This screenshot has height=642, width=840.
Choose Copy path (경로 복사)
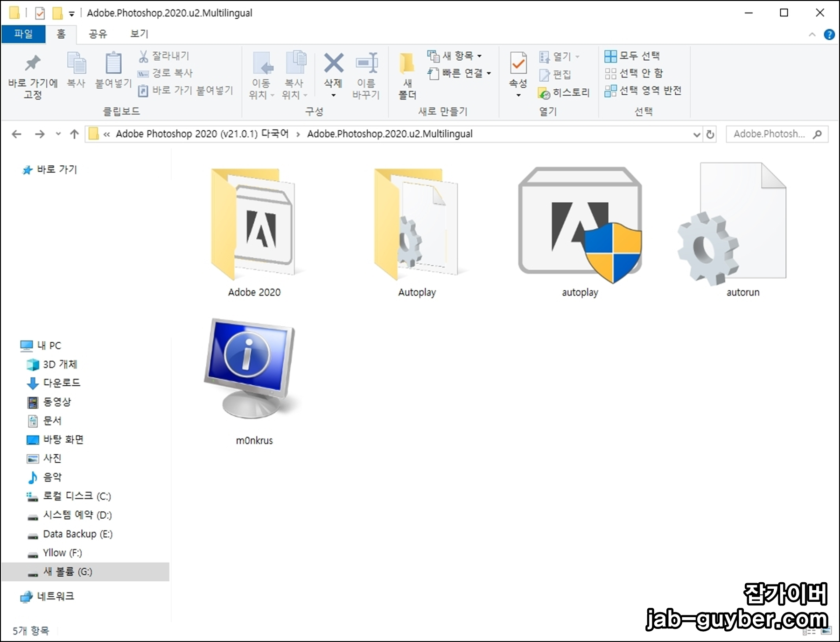click(165, 73)
